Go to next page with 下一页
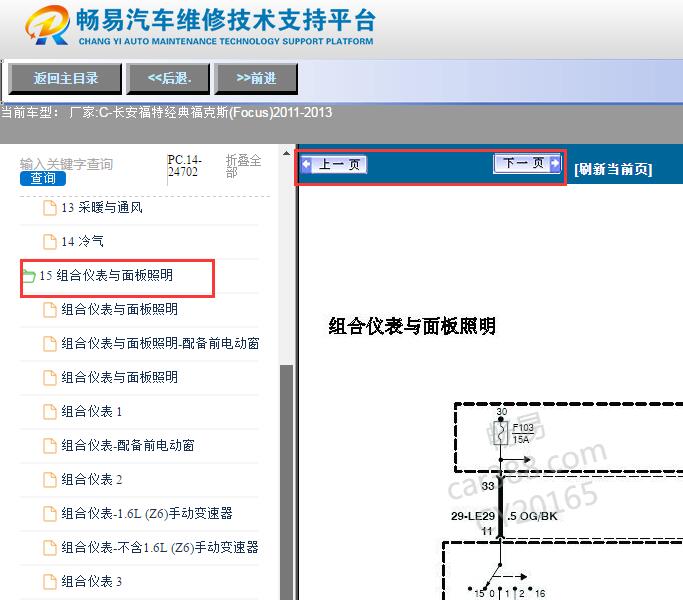683x600 pixels. 527,163
